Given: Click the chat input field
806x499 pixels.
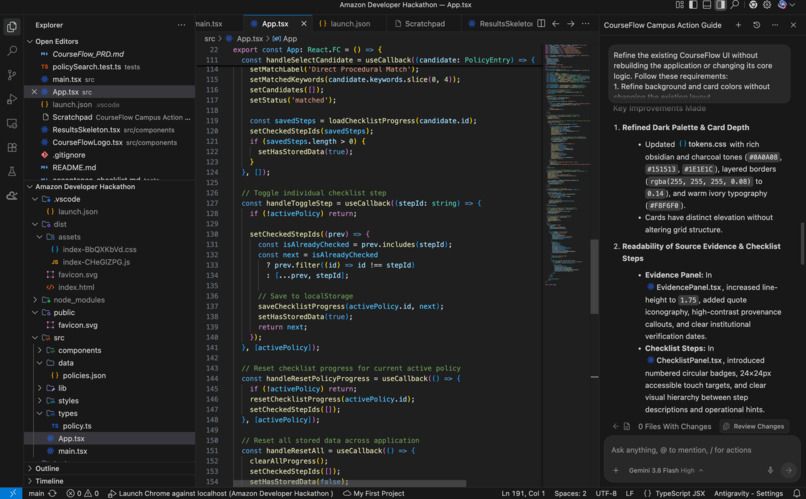Looking at the screenshot, I should pyautogui.click(x=702, y=450).
